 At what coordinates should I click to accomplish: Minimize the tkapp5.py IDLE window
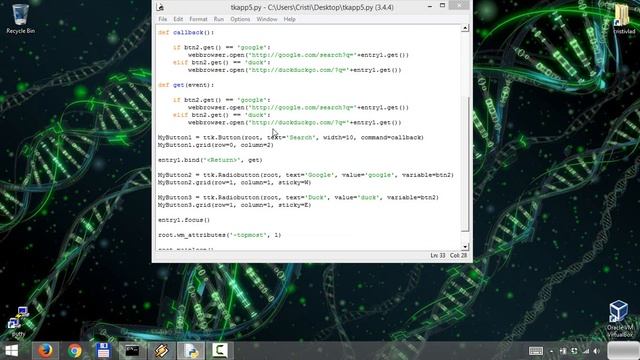point(430,6)
